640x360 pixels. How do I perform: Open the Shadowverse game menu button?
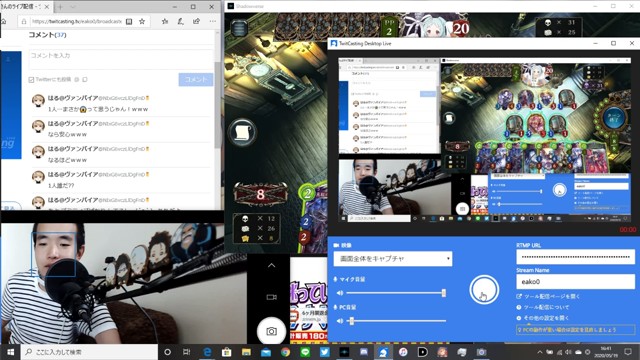239,29
